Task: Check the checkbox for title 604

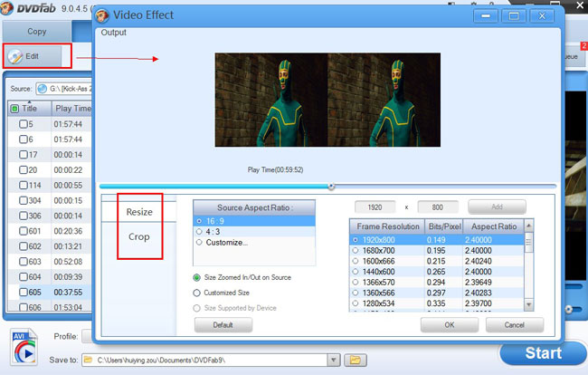Action: [x=24, y=276]
